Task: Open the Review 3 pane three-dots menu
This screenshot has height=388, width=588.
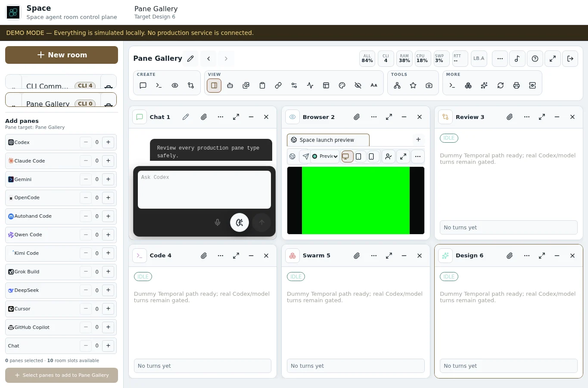Action: click(x=527, y=117)
